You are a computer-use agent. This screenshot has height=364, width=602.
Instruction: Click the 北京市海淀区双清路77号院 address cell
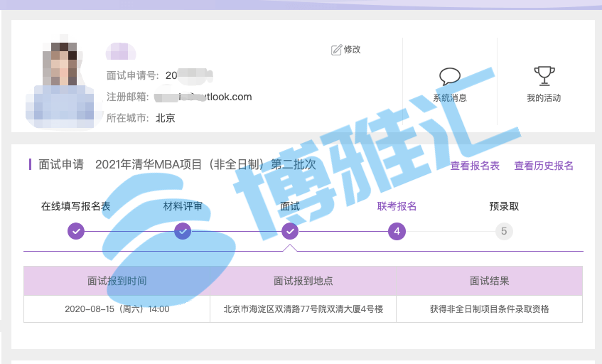[303, 309]
